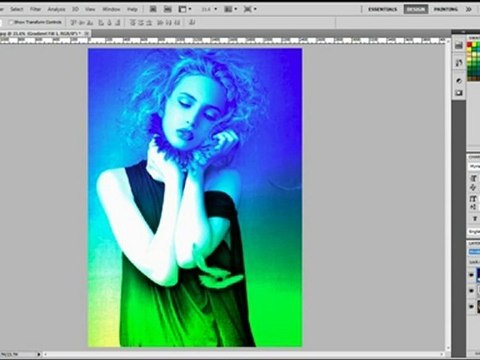Toggle the bottom layer's visibility eye
This screenshot has height=360, width=480.
point(471,306)
